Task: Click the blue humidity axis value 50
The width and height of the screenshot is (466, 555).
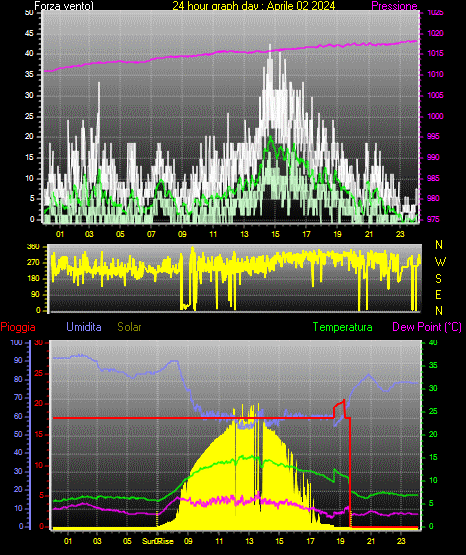Action: pyautogui.click(x=18, y=434)
